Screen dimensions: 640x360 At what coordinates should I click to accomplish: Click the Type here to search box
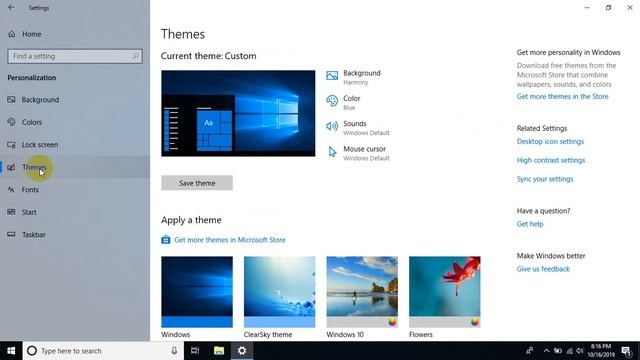[x=103, y=351]
